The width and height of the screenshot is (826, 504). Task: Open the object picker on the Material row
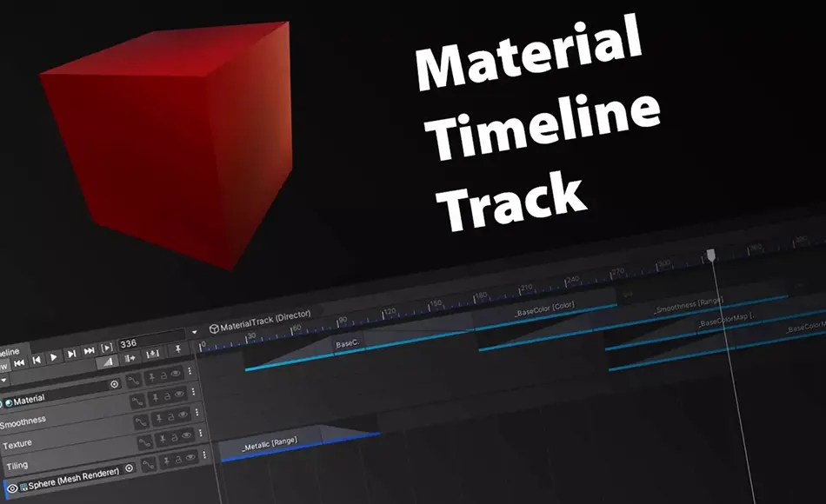114,384
